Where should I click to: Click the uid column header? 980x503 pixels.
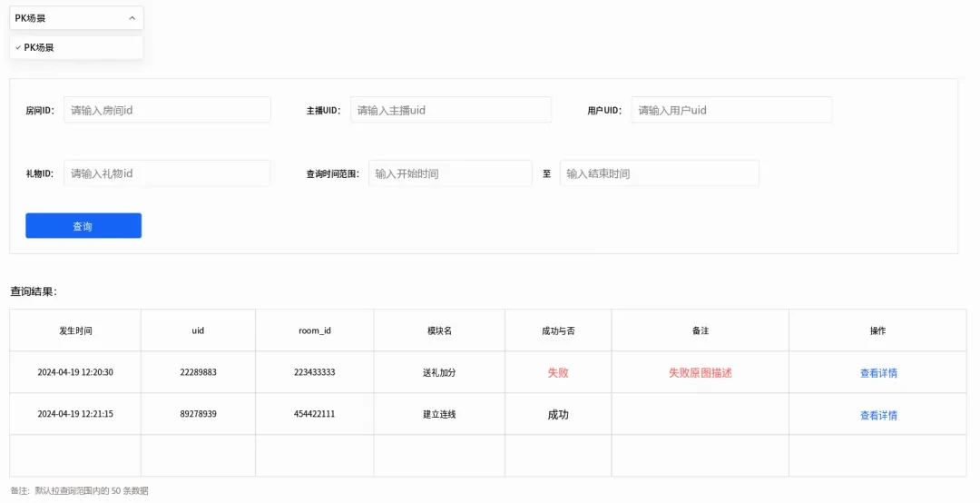pyautogui.click(x=198, y=330)
